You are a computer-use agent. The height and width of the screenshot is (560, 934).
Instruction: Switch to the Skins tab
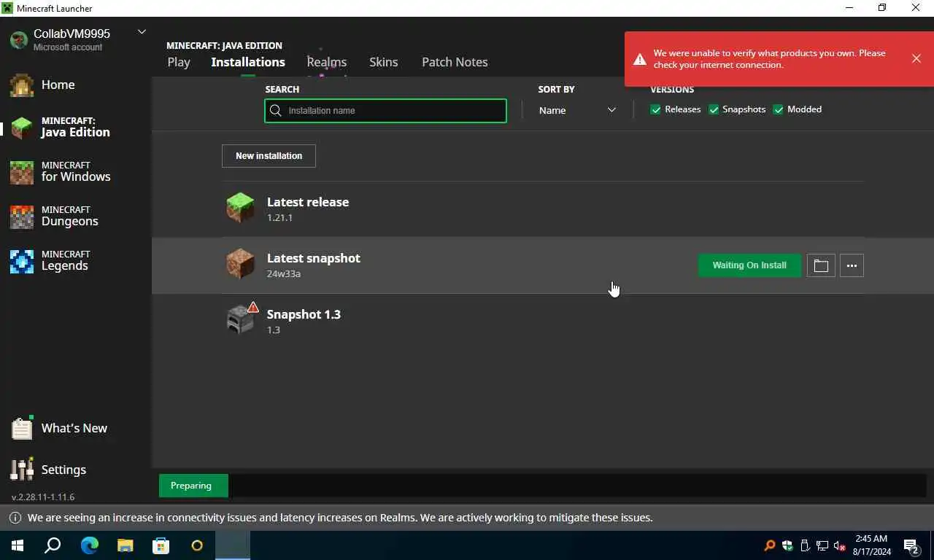[x=383, y=62]
